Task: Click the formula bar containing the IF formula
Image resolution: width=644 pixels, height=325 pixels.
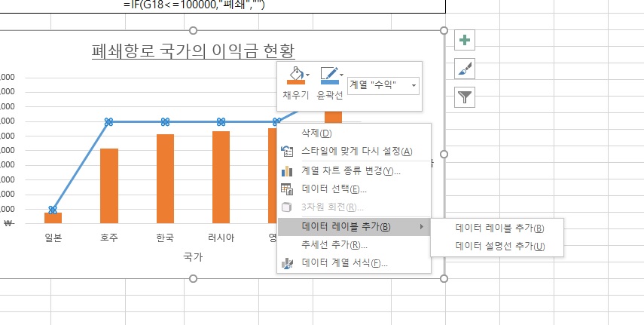Action: click(x=218, y=6)
